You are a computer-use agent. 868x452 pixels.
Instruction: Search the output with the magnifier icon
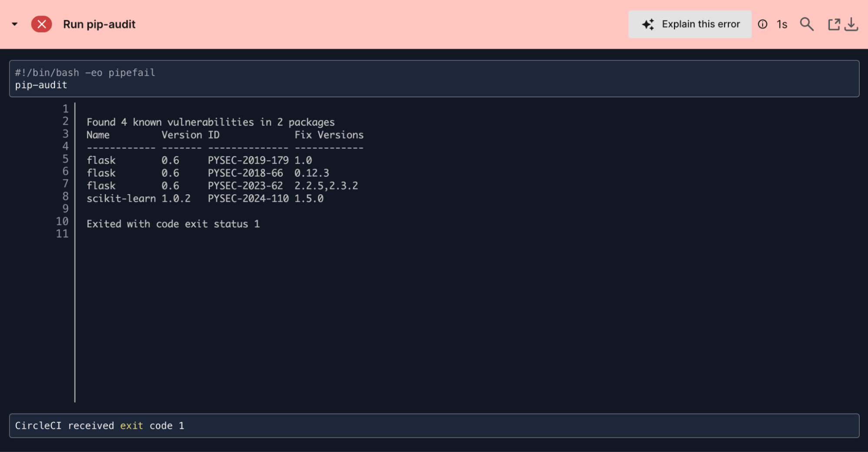click(807, 24)
